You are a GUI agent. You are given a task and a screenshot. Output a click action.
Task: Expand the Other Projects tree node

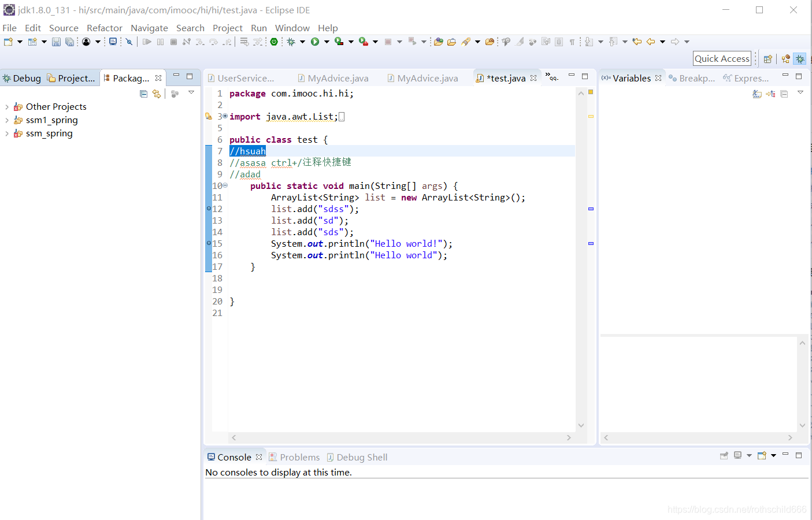coord(7,107)
